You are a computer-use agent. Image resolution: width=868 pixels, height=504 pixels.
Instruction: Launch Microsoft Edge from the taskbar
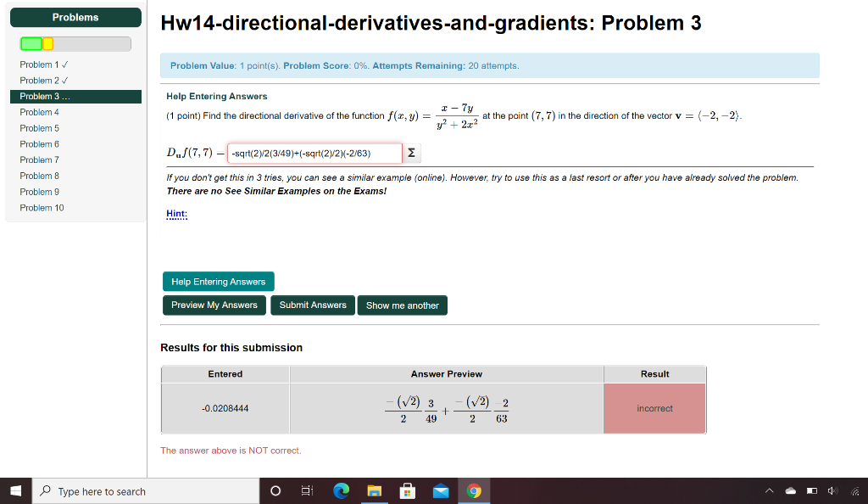click(x=341, y=490)
